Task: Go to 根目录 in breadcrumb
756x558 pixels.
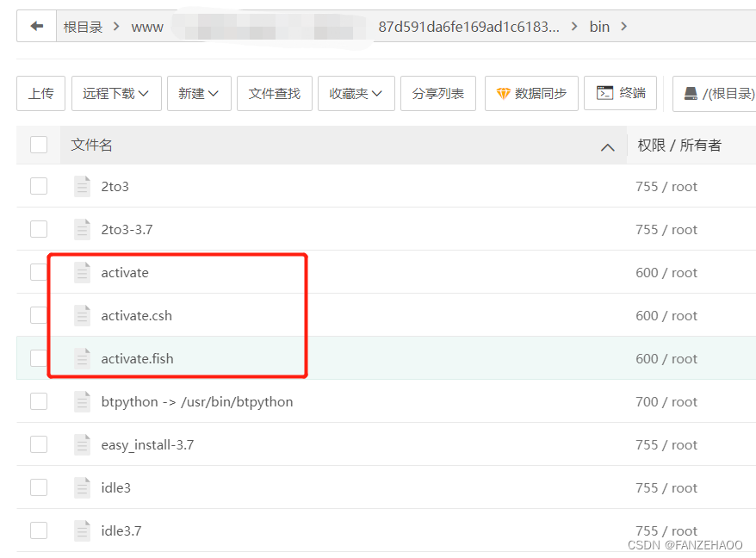Action: [83, 27]
